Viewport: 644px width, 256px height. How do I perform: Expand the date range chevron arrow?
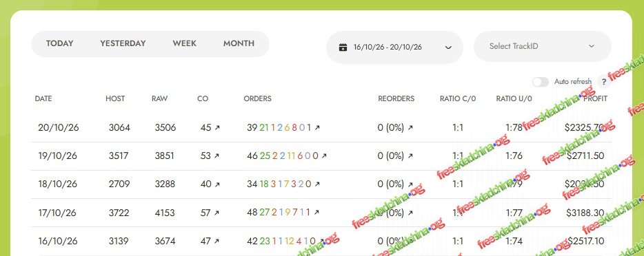448,47
